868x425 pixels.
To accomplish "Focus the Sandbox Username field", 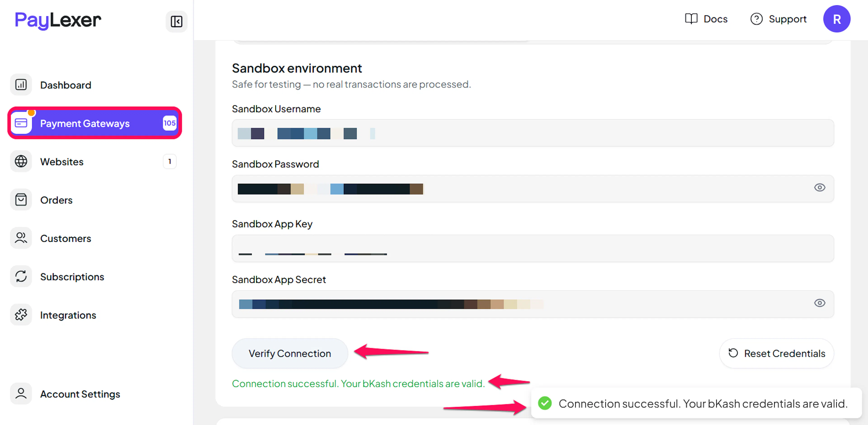I will (x=533, y=133).
